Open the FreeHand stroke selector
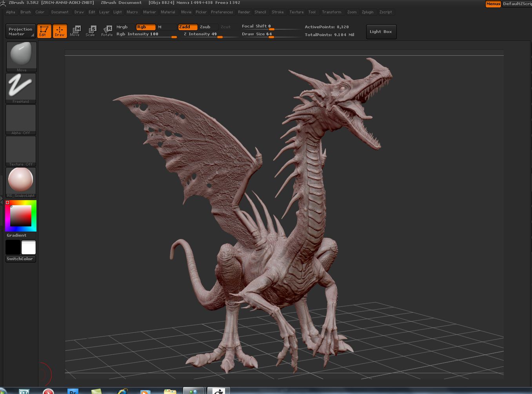532x394 pixels. tap(21, 88)
